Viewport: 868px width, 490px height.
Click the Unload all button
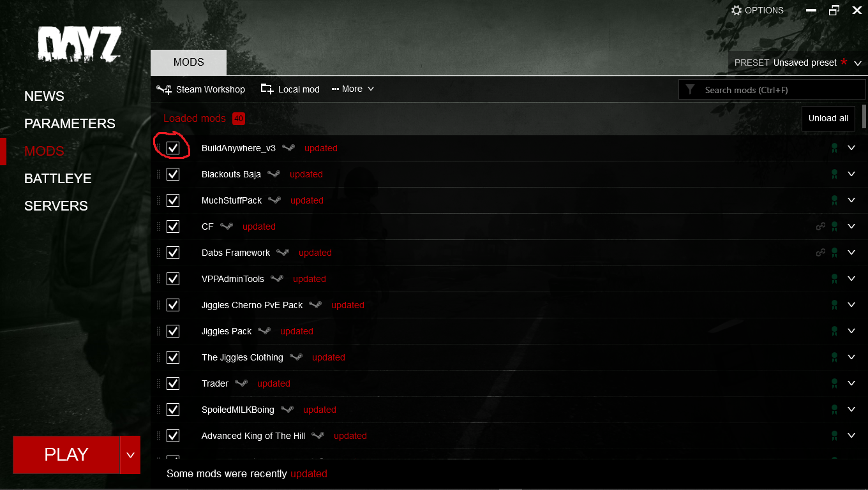(828, 118)
